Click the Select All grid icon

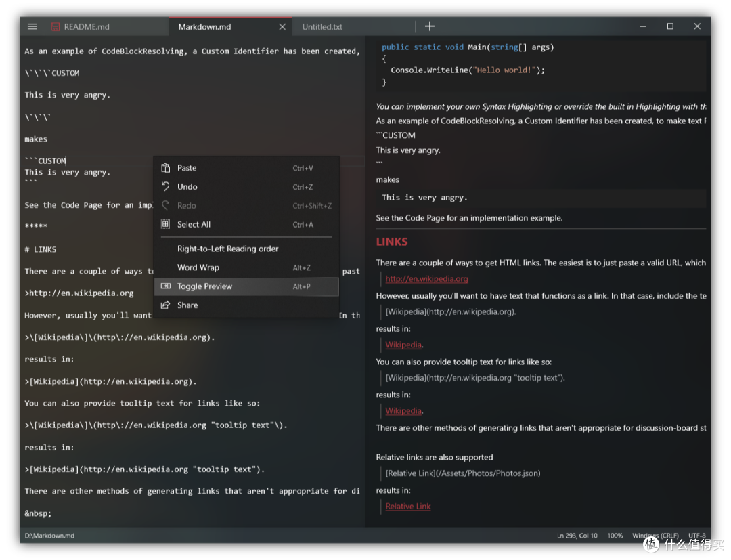(166, 224)
